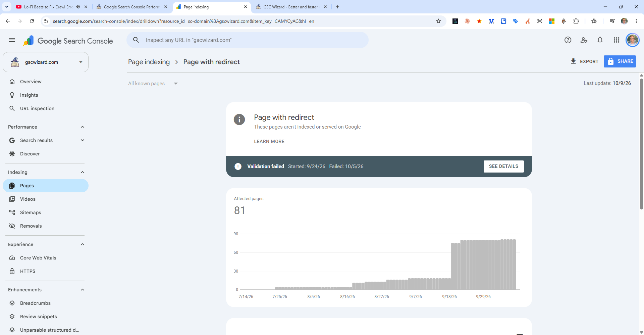Close the Google Search Console Performance tab

point(166,7)
